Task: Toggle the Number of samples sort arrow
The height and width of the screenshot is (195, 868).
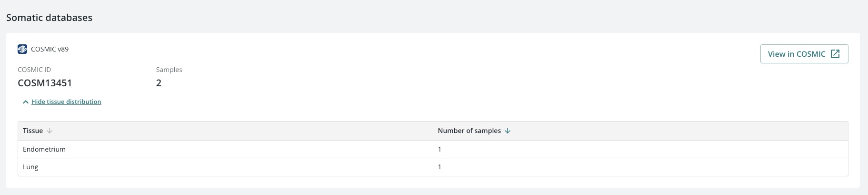Action: click(x=508, y=131)
